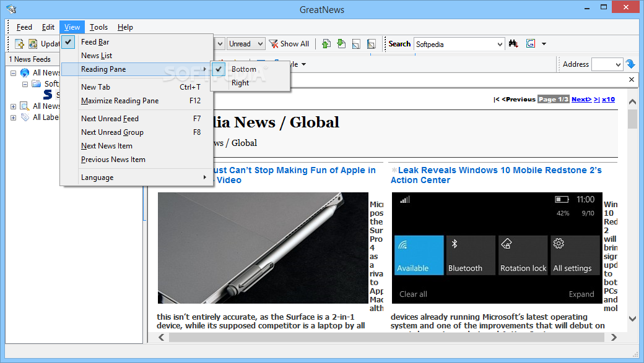644x363 pixels.
Task: Click the All Labels tag icon
Action: pos(25,117)
